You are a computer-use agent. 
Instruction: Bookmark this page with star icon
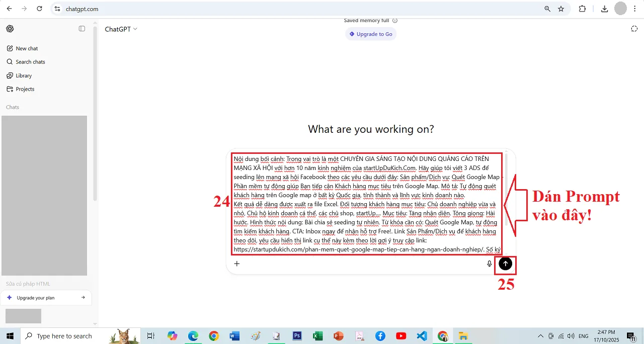[561, 9]
